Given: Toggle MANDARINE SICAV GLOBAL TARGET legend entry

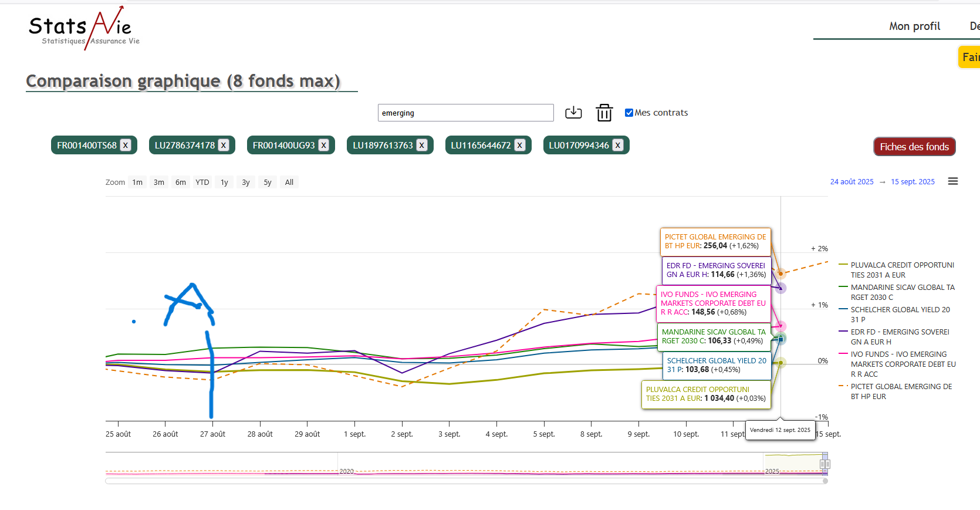Looking at the screenshot, I should (x=902, y=292).
